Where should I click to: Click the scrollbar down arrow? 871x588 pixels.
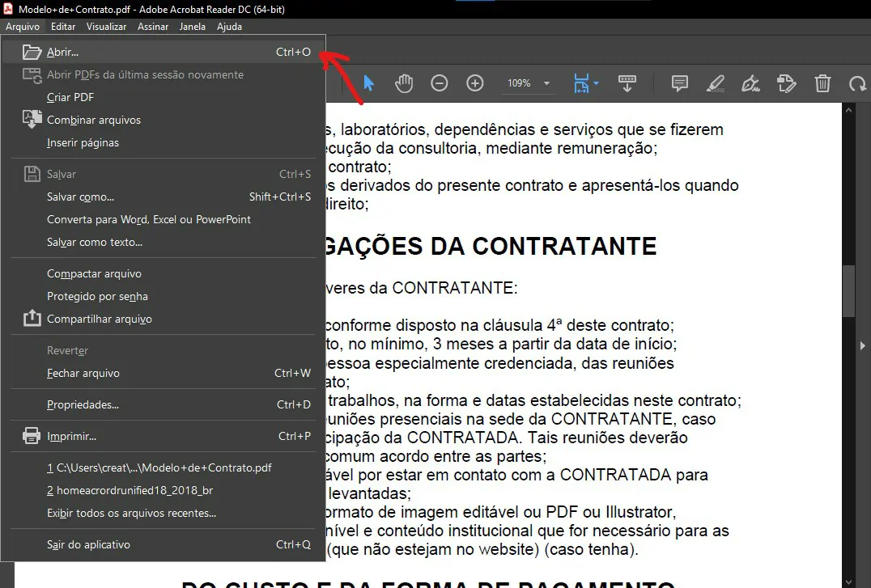(848, 582)
